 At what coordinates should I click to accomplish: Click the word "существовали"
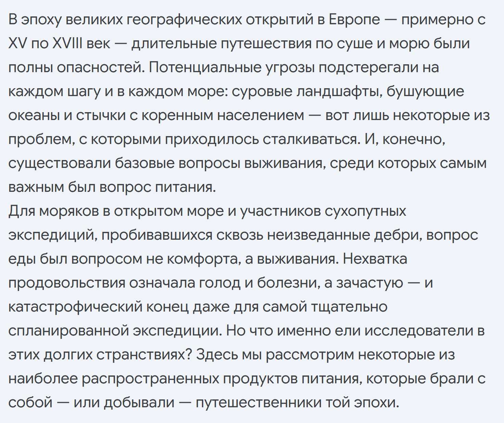(59, 163)
